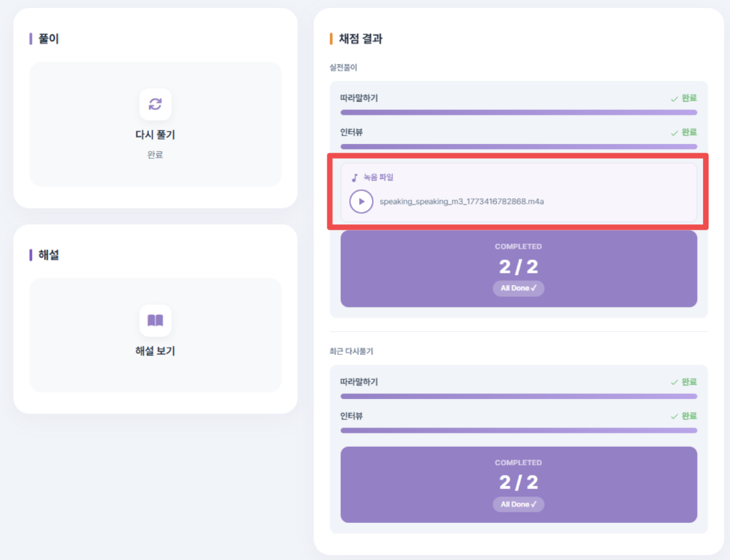Click the COMPLETED 2/2 card in 실전풀이
Screen dimensions: 730x560
click(518, 269)
